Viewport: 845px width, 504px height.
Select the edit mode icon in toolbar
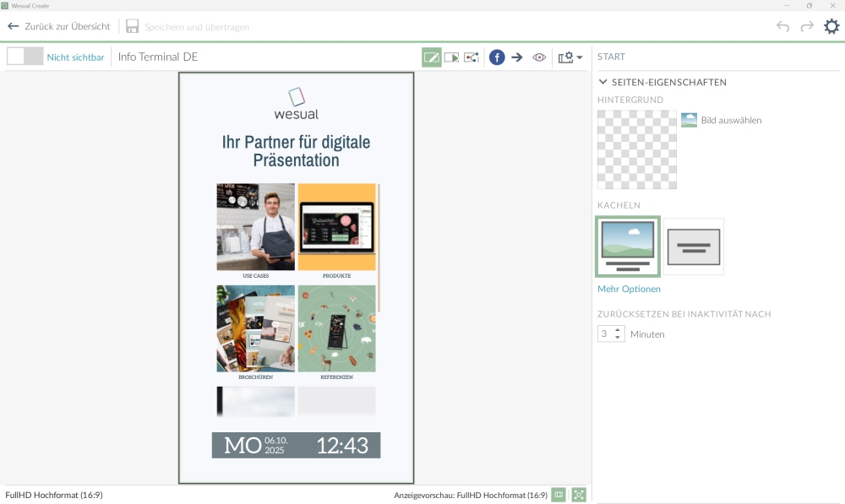click(x=432, y=57)
